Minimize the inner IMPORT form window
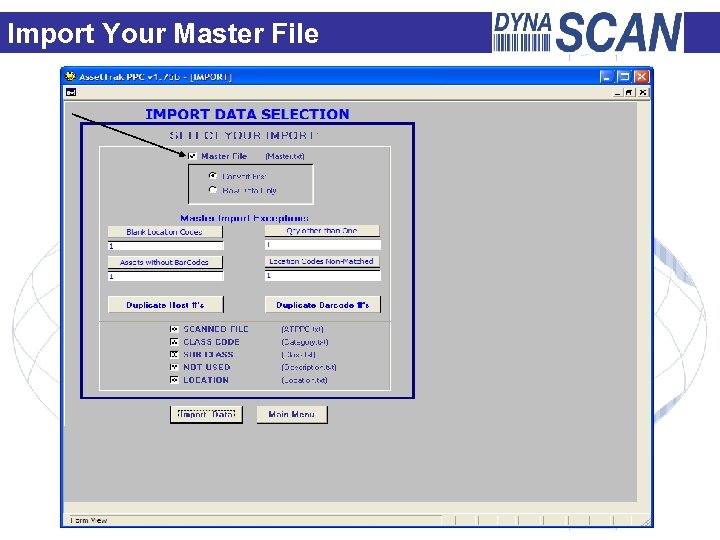The image size is (720, 540). 618,93
